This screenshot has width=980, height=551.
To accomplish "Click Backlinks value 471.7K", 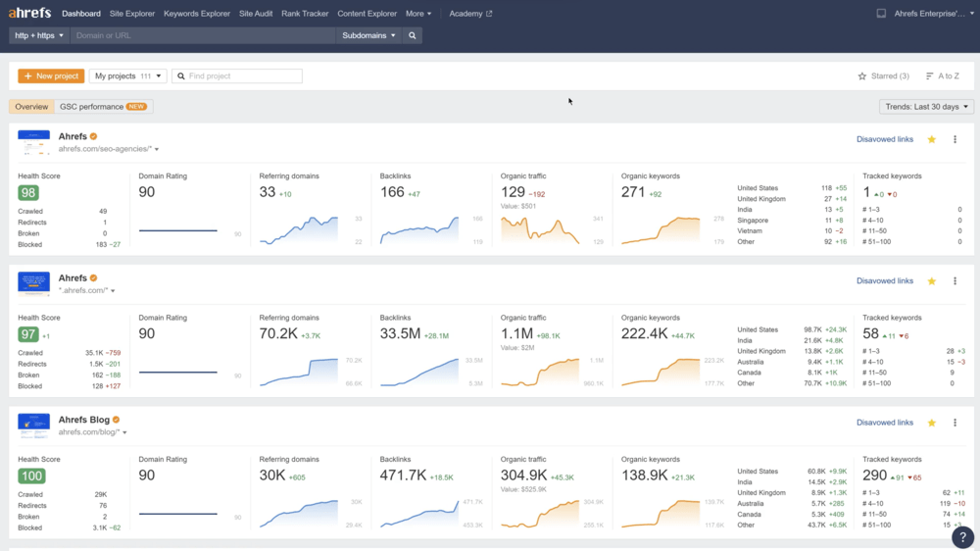I will (x=403, y=476).
